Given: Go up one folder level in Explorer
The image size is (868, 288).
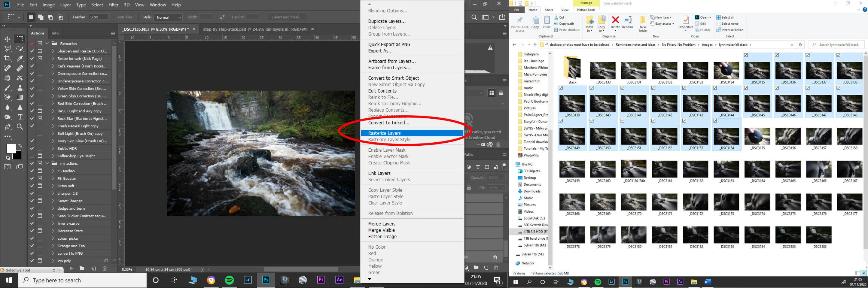Looking at the screenshot, I should (534, 45).
